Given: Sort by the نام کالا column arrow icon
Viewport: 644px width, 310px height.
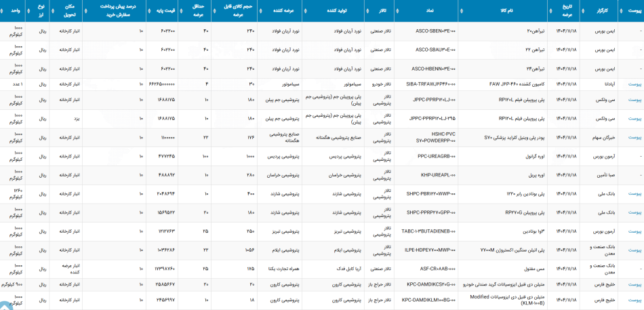Looking at the screenshot, I should click(461, 11).
